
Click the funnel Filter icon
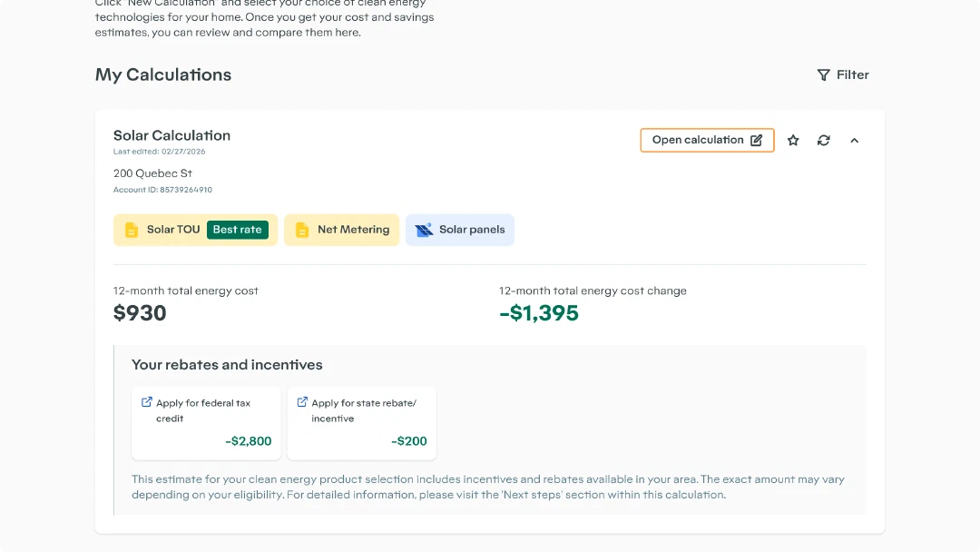click(823, 75)
